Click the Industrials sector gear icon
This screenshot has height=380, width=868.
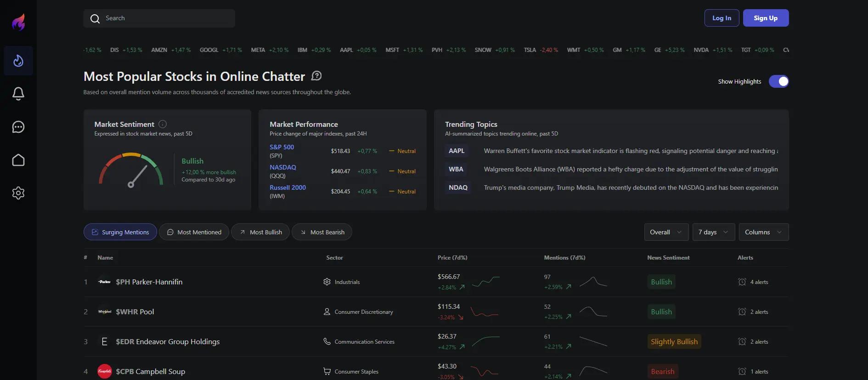pyautogui.click(x=327, y=282)
